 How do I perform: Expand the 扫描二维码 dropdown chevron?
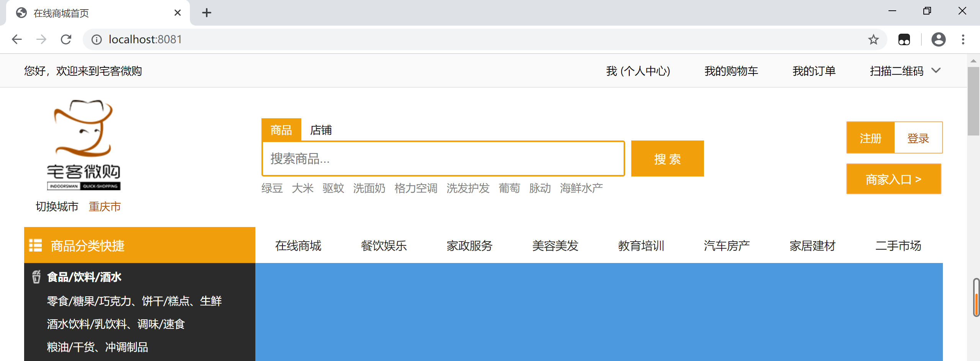pos(937,71)
